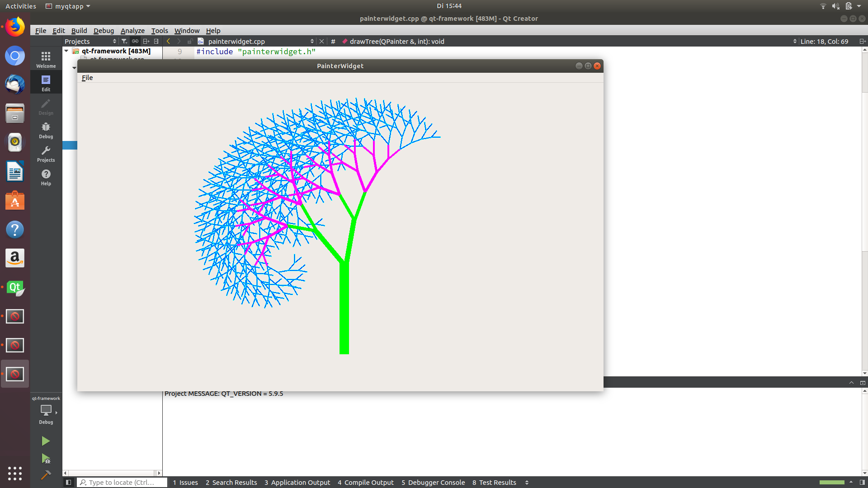This screenshot has width=868, height=488.
Task: Open the painterwidget.cpp file dropdown
Action: 312,41
